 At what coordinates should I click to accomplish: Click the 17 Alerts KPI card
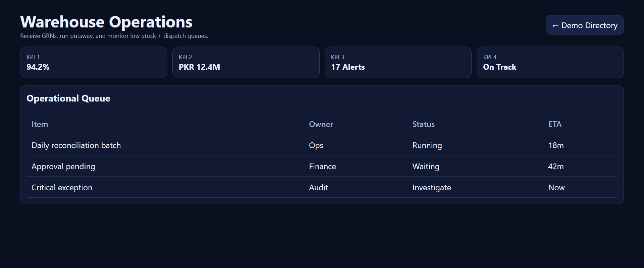398,62
